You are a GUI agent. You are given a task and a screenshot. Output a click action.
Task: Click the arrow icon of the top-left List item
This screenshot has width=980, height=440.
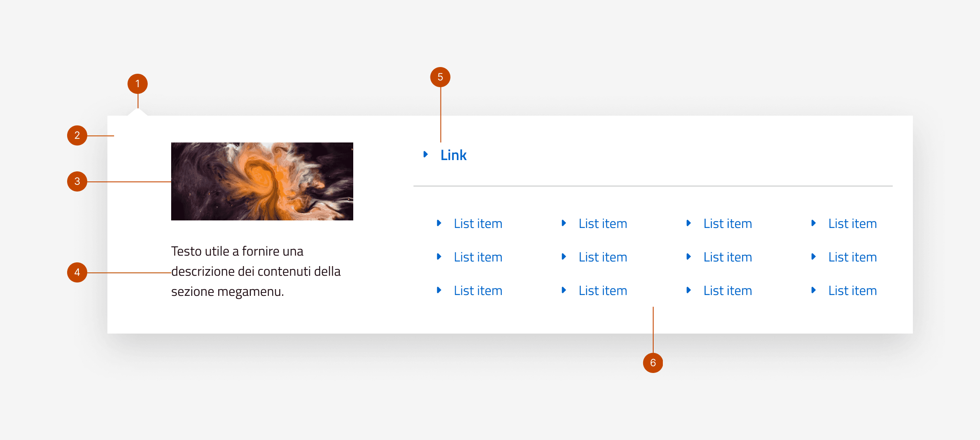tap(439, 223)
